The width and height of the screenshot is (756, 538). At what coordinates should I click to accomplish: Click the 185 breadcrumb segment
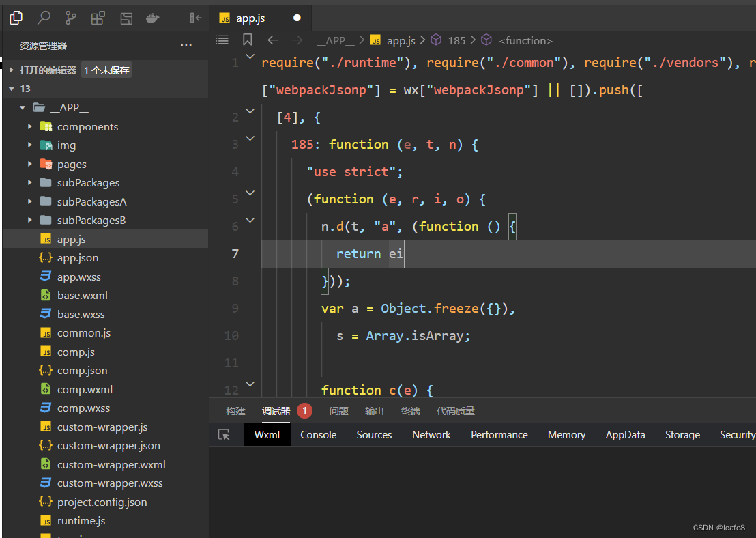pos(456,40)
